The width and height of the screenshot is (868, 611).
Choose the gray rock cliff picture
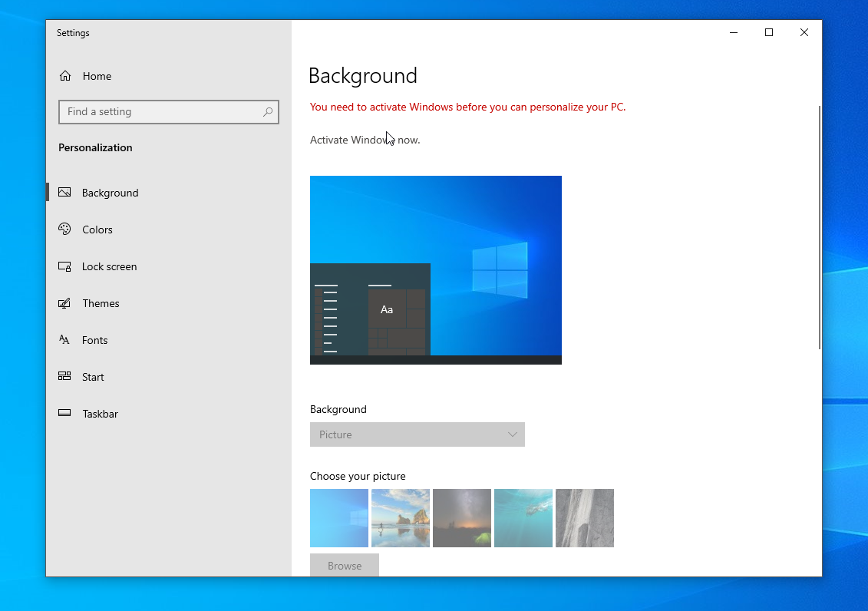[585, 518]
